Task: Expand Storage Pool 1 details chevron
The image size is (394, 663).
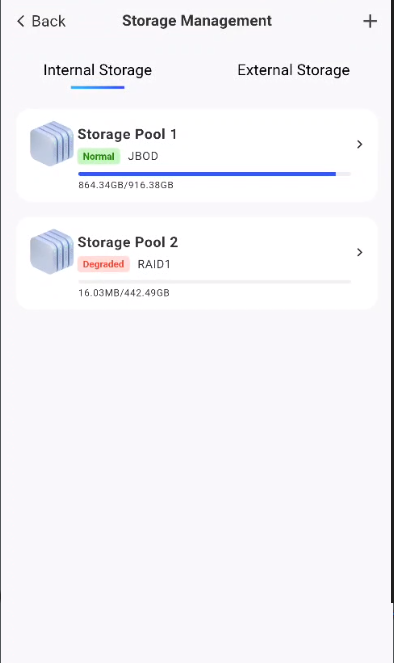Action: [x=360, y=144]
